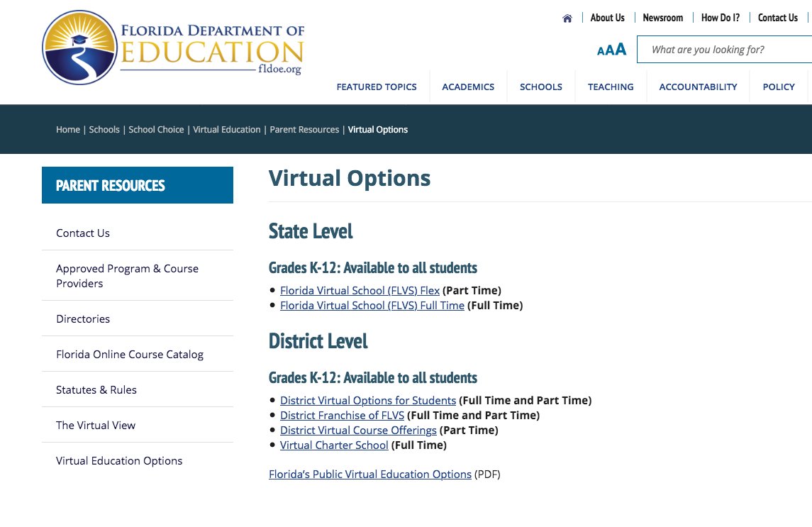Click the District Level heading

click(318, 341)
